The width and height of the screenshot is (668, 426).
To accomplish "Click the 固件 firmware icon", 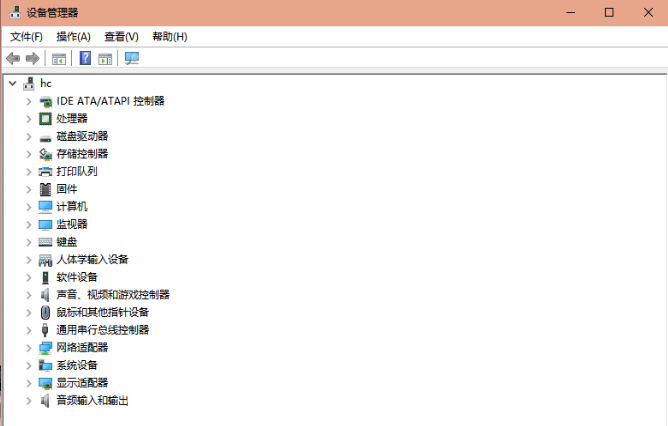I will (x=45, y=189).
